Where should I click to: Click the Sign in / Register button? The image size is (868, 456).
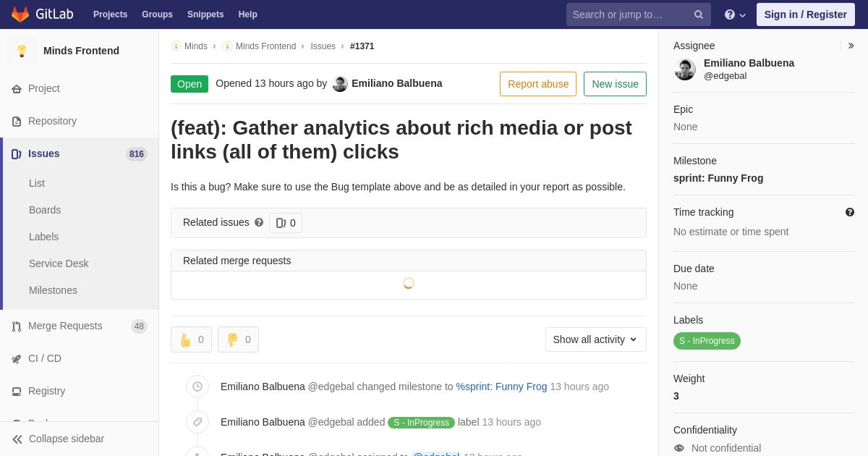point(806,14)
